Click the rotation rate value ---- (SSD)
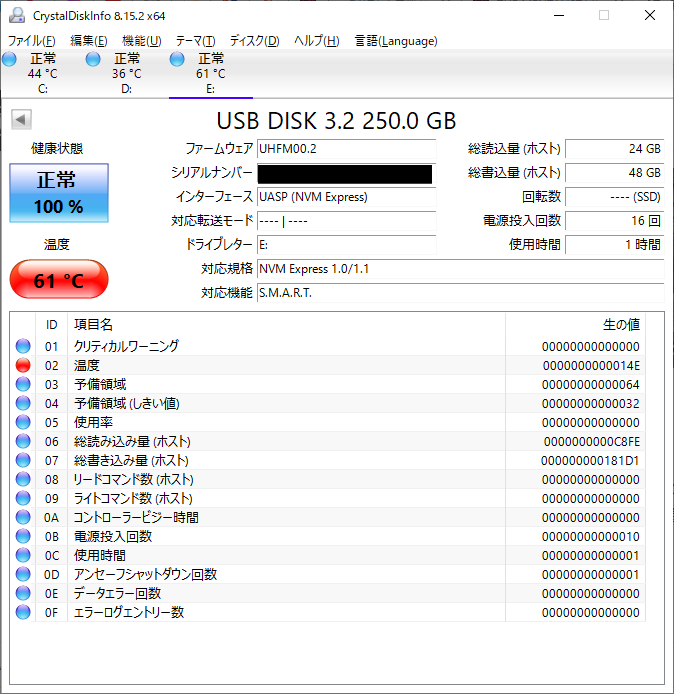This screenshot has width=674, height=694. 615,197
